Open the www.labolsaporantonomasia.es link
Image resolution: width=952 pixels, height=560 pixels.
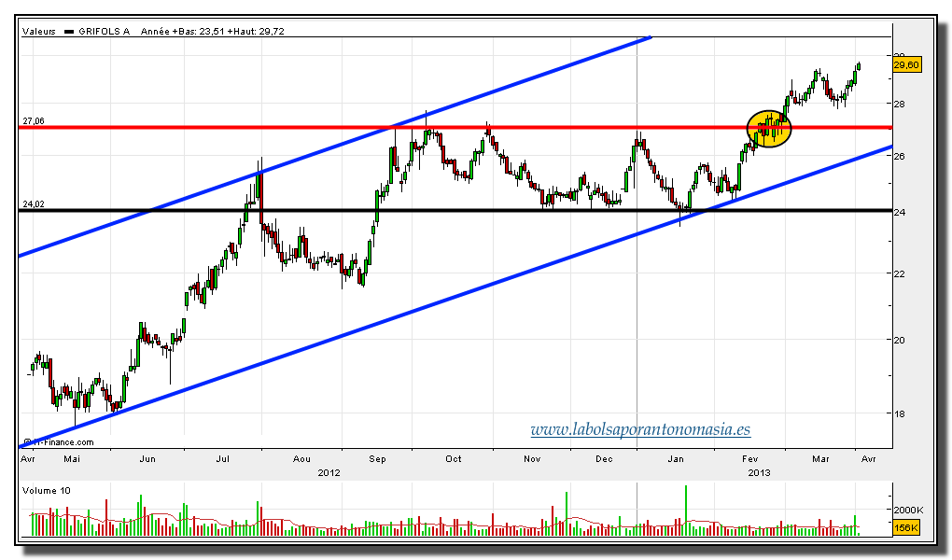[x=640, y=430]
